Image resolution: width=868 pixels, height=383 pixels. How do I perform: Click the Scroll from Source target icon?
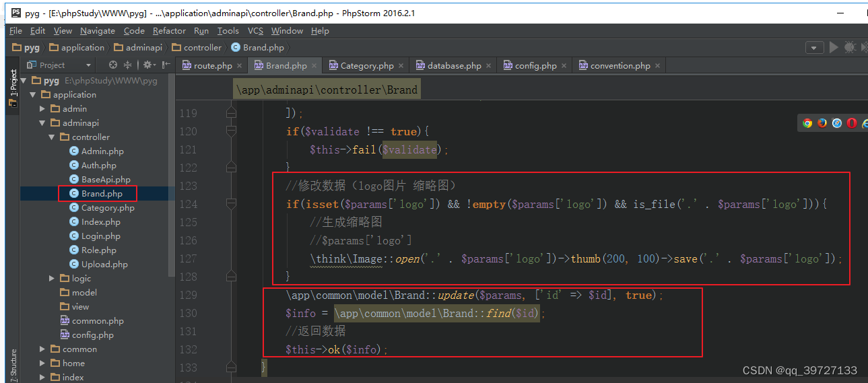(x=113, y=65)
